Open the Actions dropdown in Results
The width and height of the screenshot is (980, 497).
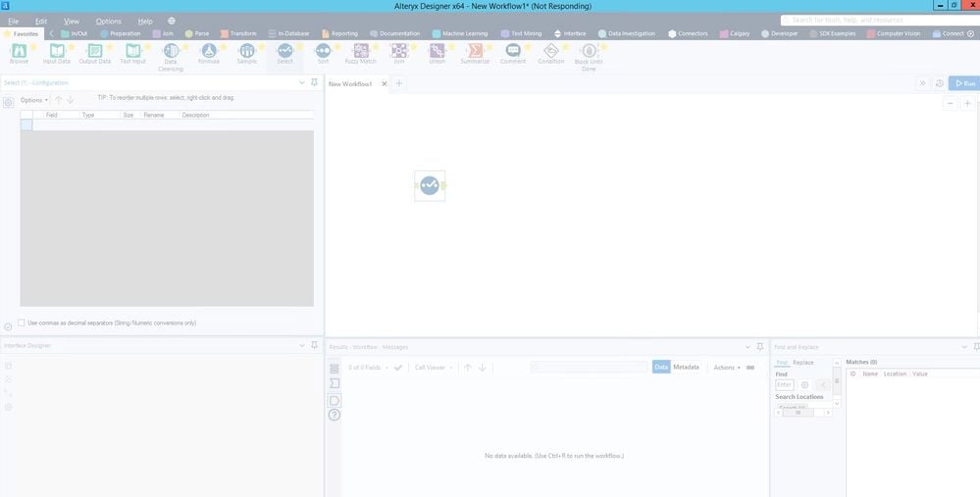point(727,368)
